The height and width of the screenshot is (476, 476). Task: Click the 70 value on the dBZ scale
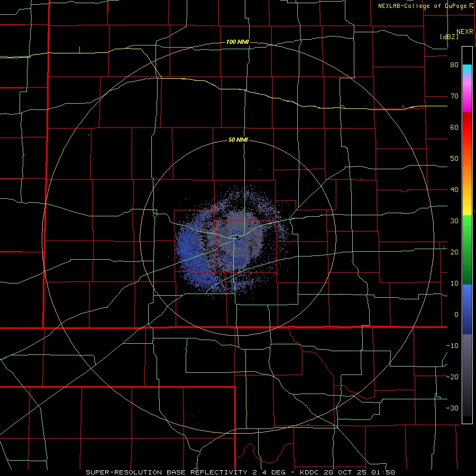click(454, 96)
